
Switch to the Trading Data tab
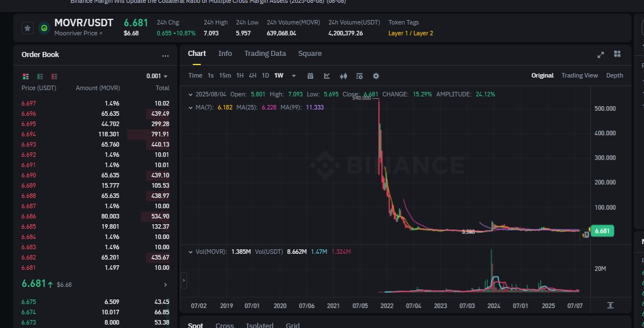tap(265, 54)
